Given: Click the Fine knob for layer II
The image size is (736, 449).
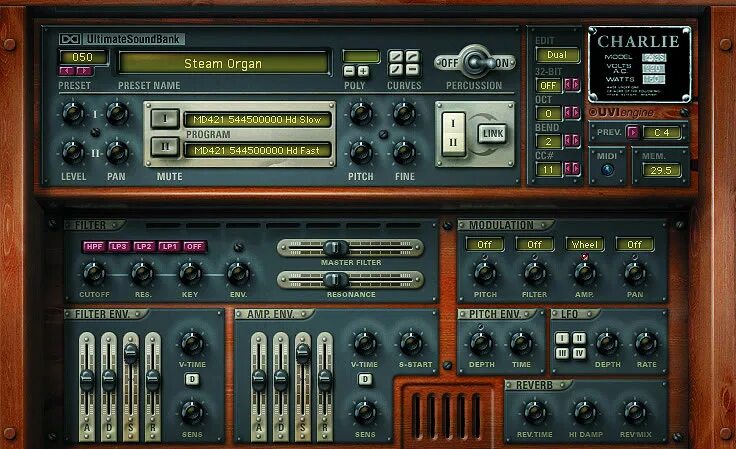Looking at the screenshot, I should coord(404,152).
